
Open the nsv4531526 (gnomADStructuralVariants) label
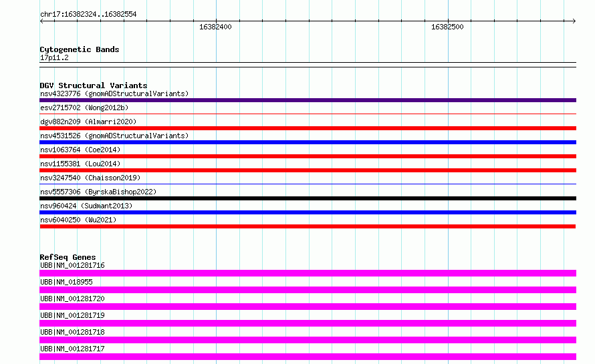tap(114, 136)
